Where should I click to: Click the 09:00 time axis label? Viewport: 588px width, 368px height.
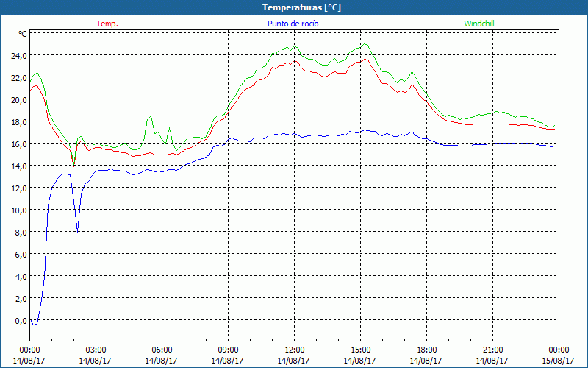[228, 350]
